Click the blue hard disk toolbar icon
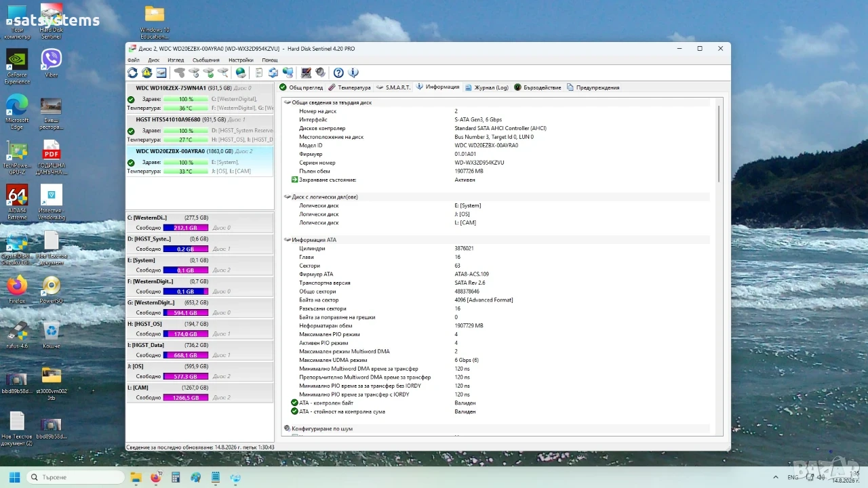 pos(161,73)
